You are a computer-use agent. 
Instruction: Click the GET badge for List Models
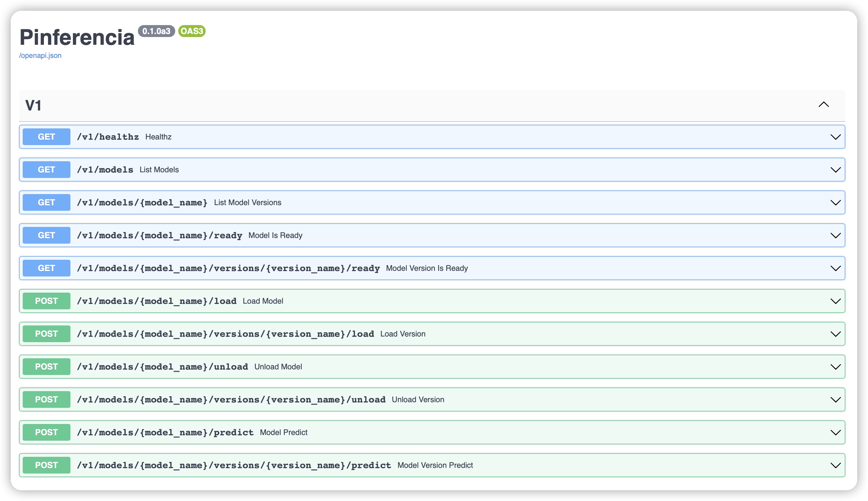(x=47, y=170)
